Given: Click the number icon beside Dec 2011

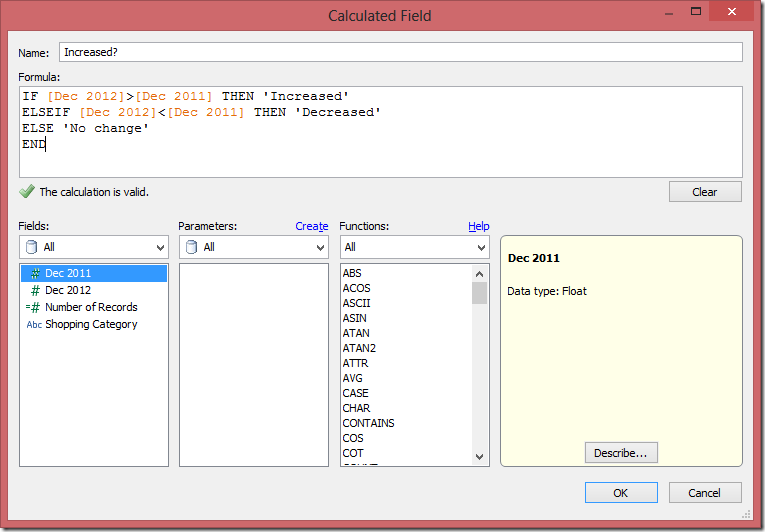Looking at the screenshot, I should [35, 273].
